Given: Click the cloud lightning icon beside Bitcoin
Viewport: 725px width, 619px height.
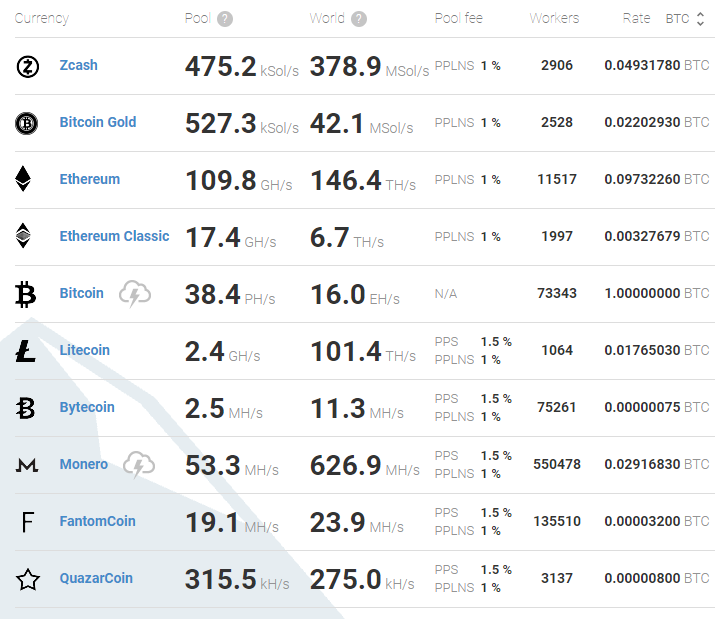Looking at the screenshot, I should point(135,294).
